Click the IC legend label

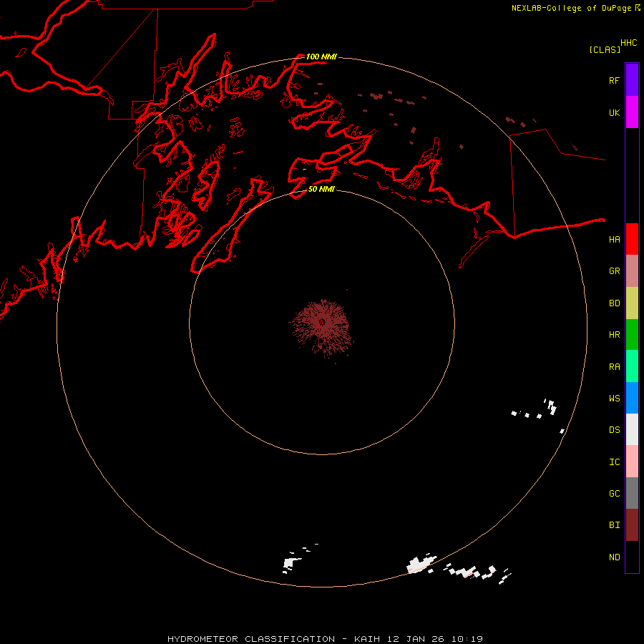[x=614, y=462]
